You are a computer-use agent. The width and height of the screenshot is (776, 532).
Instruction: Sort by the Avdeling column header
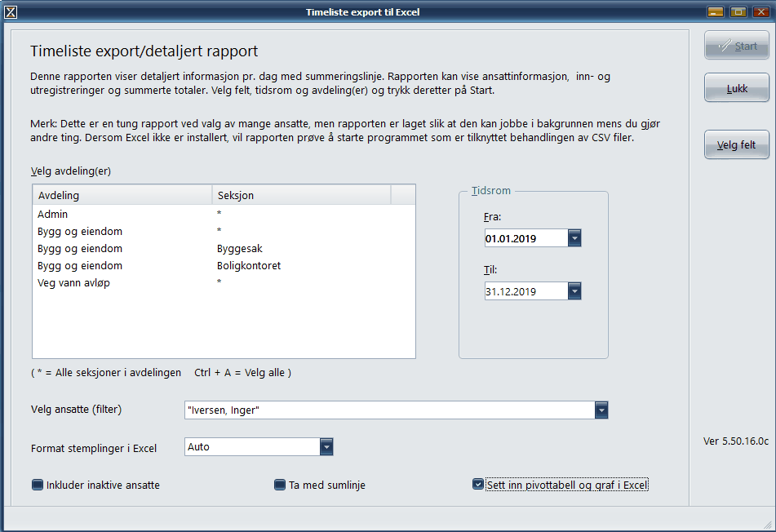pos(121,196)
